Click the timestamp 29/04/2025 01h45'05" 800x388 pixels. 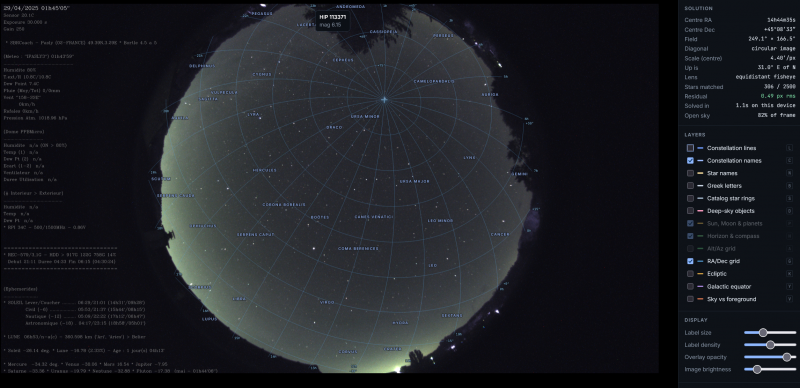[x=37, y=8]
